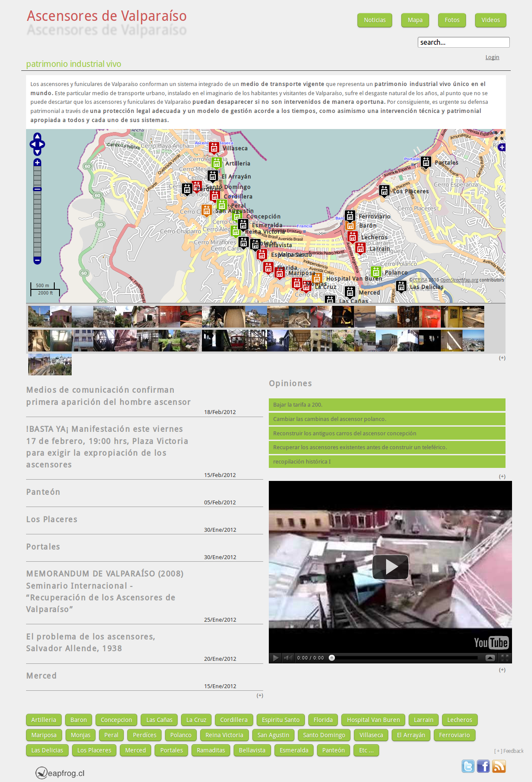Mute the video volume icon

click(x=288, y=658)
